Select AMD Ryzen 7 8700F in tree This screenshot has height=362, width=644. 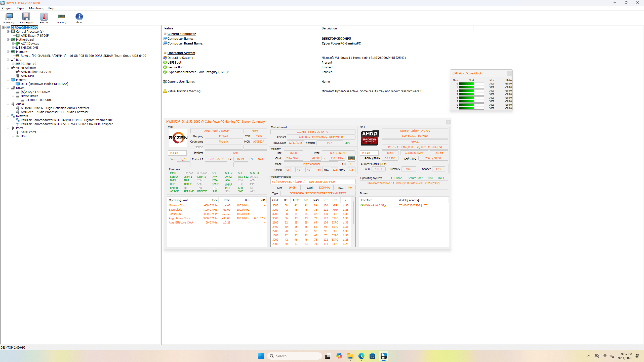pos(35,36)
